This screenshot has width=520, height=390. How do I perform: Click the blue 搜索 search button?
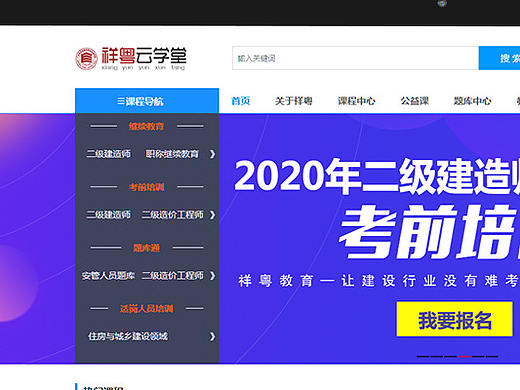pyautogui.click(x=499, y=58)
